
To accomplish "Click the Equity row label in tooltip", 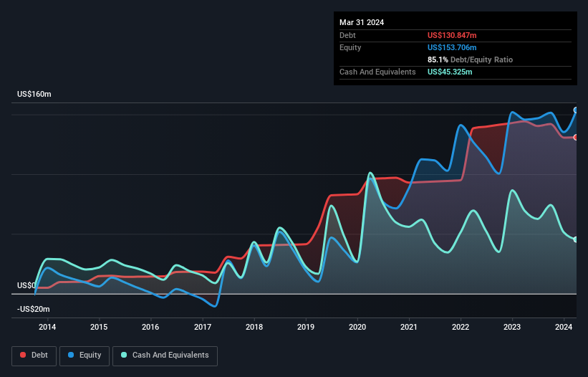I will coord(350,47).
